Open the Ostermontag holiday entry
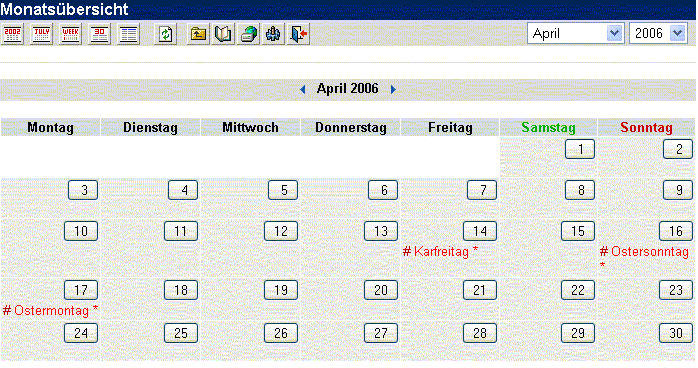This screenshot has height=368, width=698. click(50, 310)
